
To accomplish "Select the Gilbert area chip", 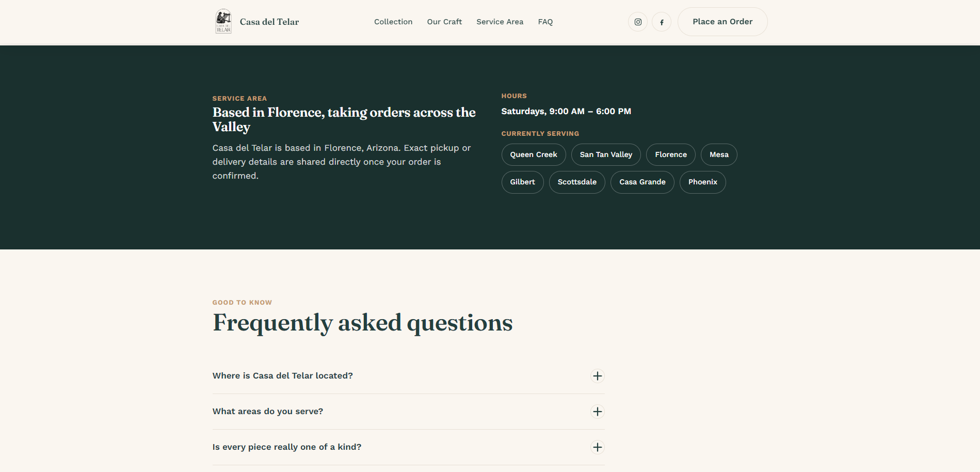I will click(522, 182).
